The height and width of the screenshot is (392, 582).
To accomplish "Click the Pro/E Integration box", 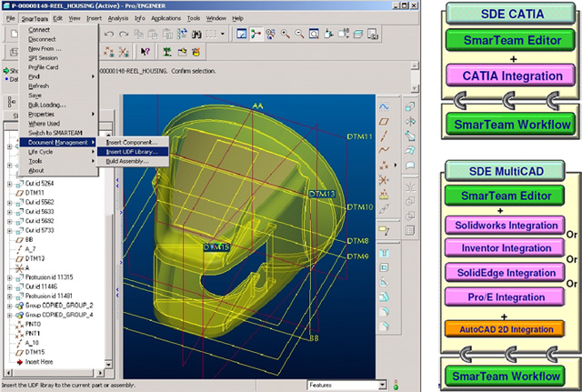I will (x=506, y=297).
